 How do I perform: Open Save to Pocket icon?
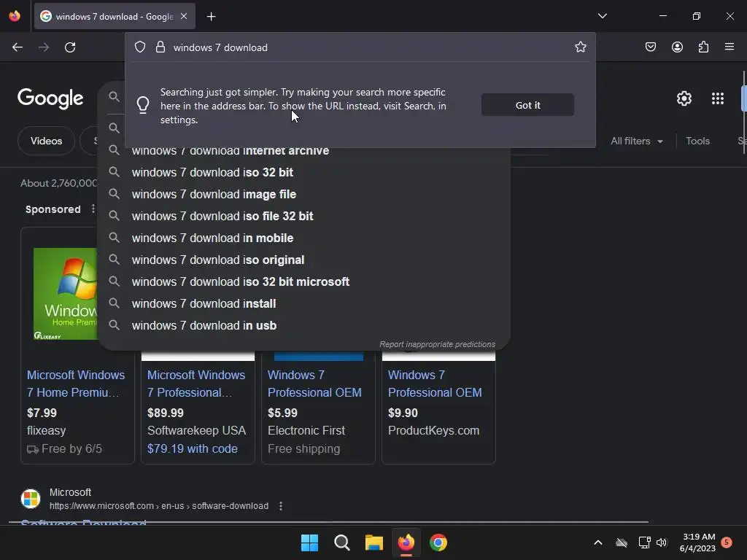click(x=651, y=47)
